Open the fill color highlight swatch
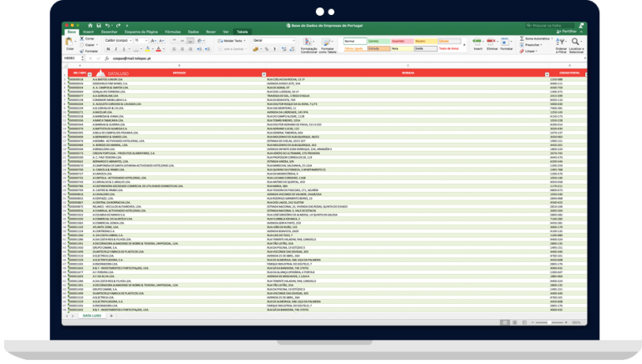642x364 pixels. point(148,49)
